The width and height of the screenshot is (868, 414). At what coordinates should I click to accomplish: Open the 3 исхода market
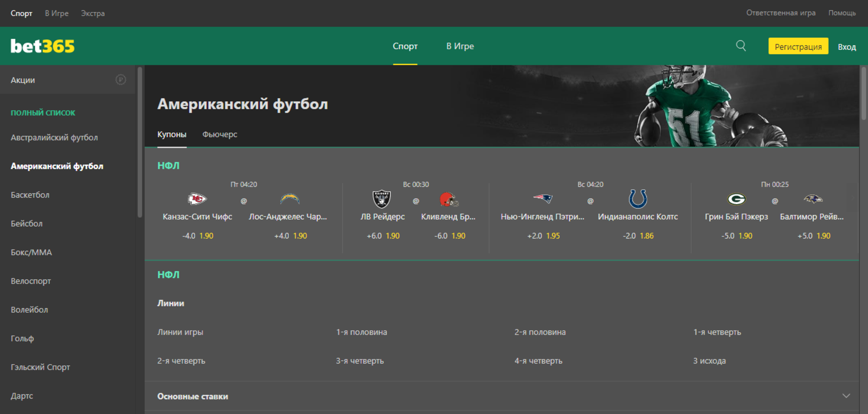[x=709, y=361]
